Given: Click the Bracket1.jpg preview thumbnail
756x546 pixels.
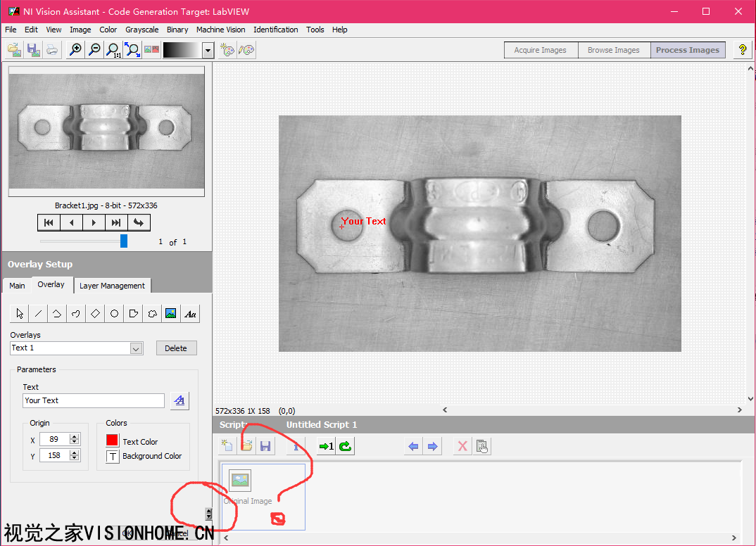Looking at the screenshot, I should tap(106, 131).
